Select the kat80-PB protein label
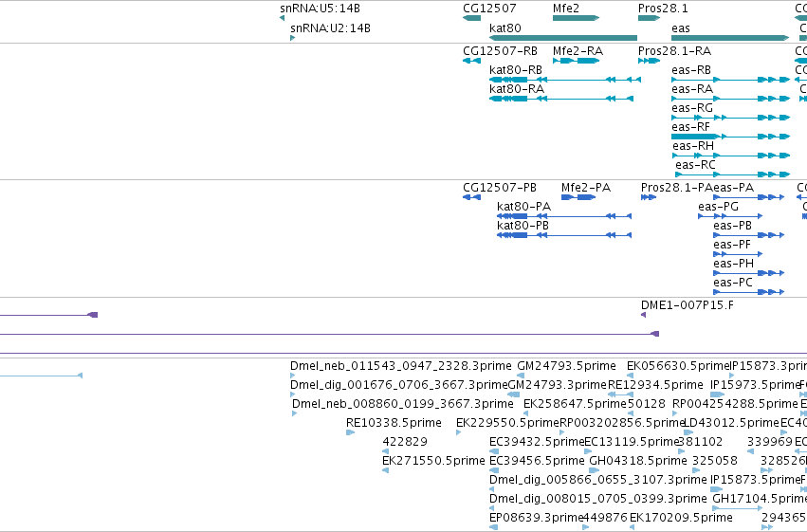Image resolution: width=807 pixels, height=532 pixels. pyautogui.click(x=523, y=226)
